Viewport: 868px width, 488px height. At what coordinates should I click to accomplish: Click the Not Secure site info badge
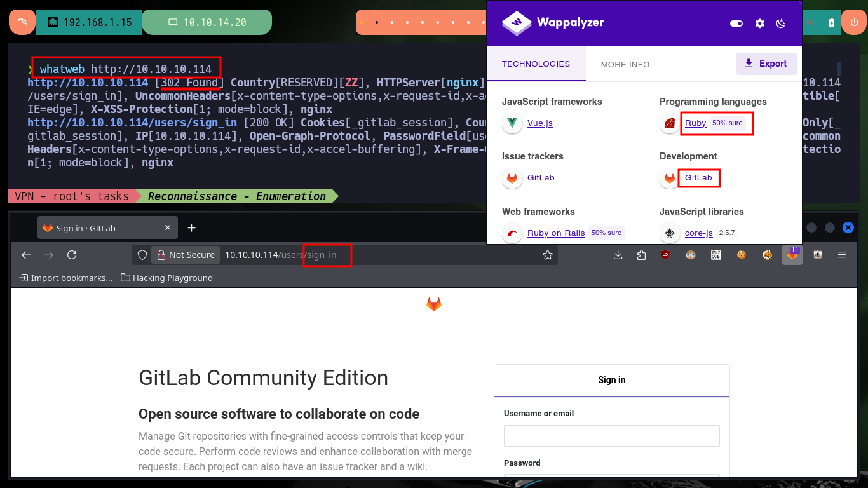pos(186,255)
